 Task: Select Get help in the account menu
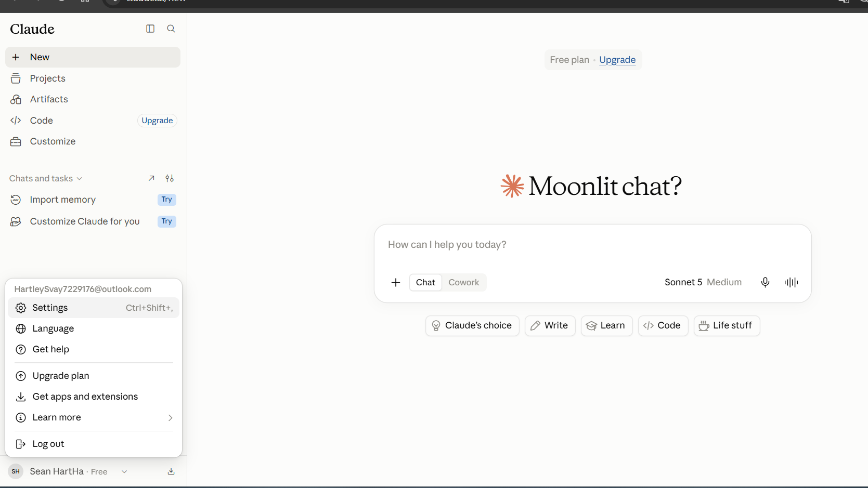94,349
